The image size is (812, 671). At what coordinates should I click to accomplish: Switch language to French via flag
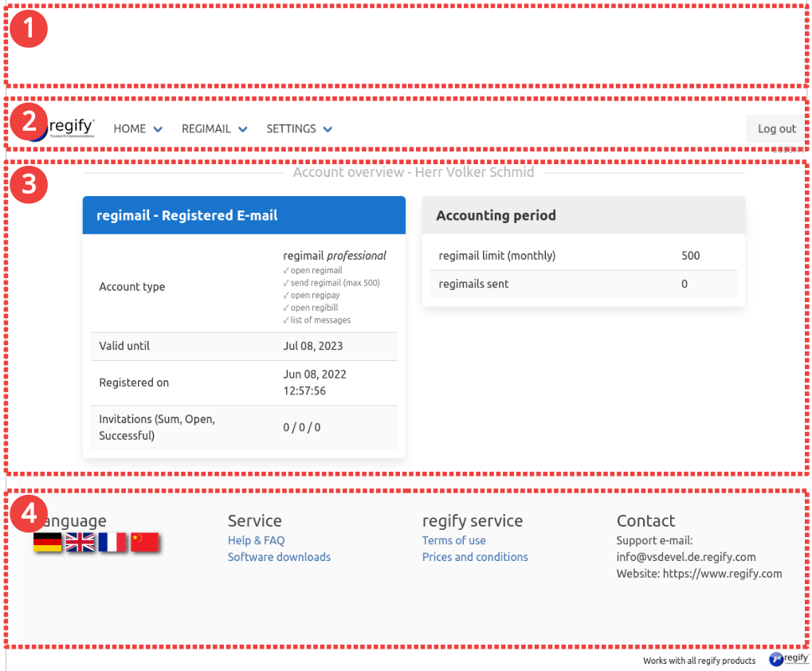112,542
